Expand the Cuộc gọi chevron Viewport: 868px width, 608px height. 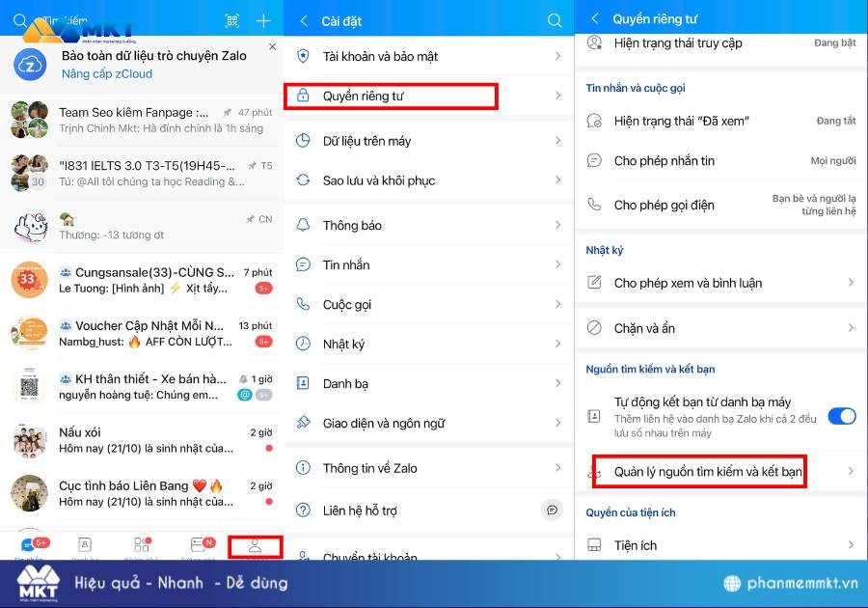coord(557,304)
